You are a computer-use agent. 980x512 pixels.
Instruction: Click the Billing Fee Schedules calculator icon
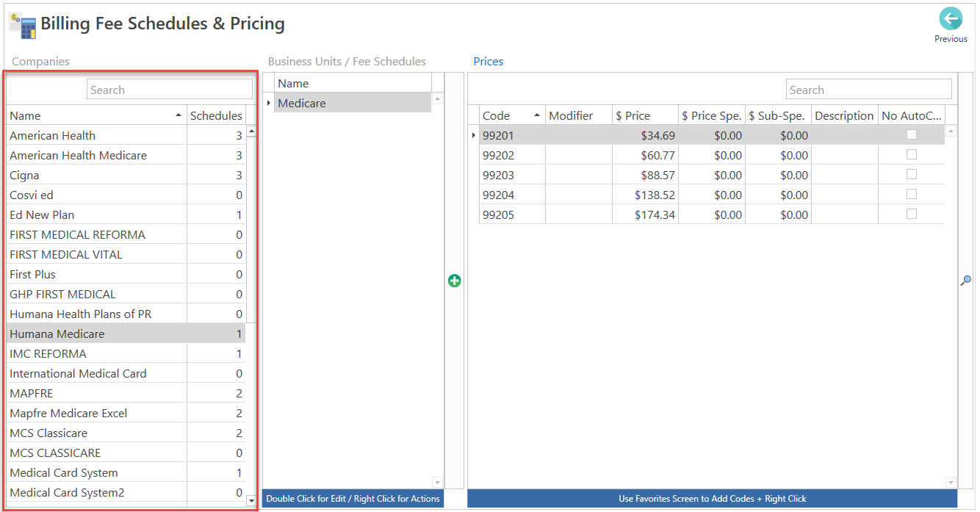coord(22,26)
